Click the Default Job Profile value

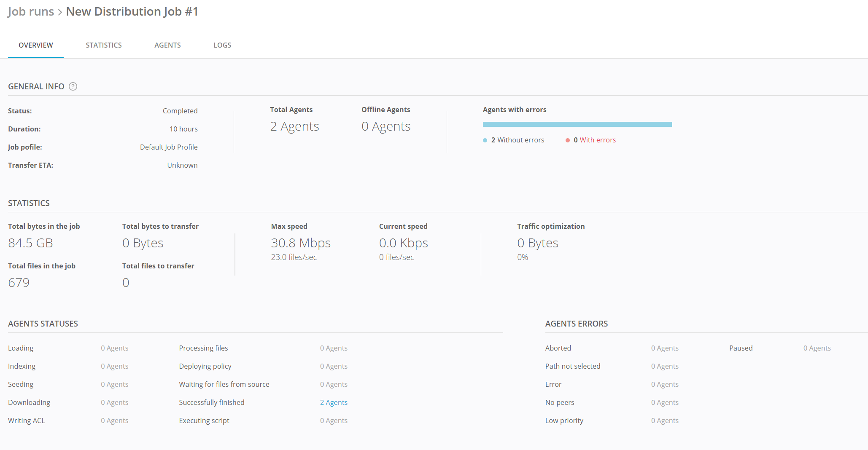(169, 147)
